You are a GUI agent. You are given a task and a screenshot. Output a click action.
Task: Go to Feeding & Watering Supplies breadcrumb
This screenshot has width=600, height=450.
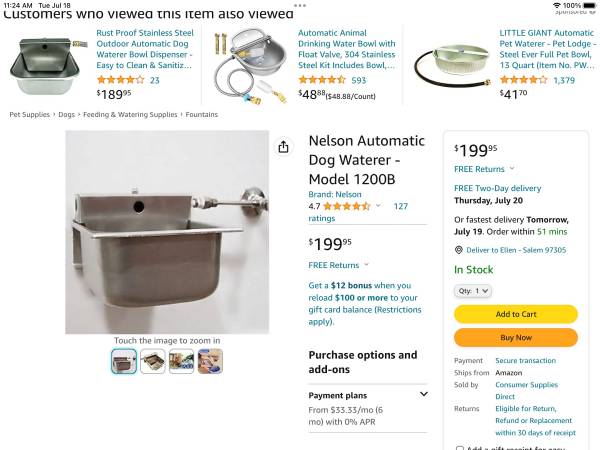click(130, 114)
